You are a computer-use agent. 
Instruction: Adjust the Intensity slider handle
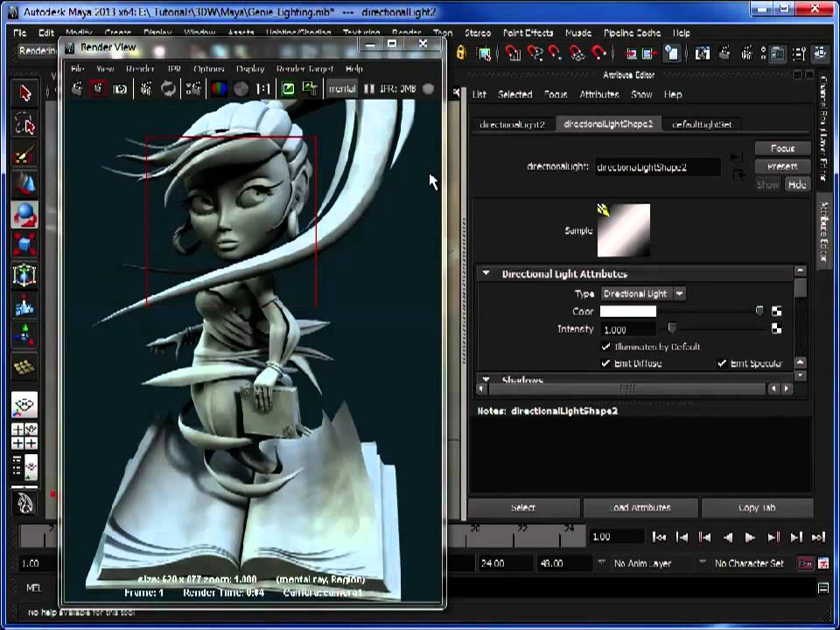pos(672,328)
